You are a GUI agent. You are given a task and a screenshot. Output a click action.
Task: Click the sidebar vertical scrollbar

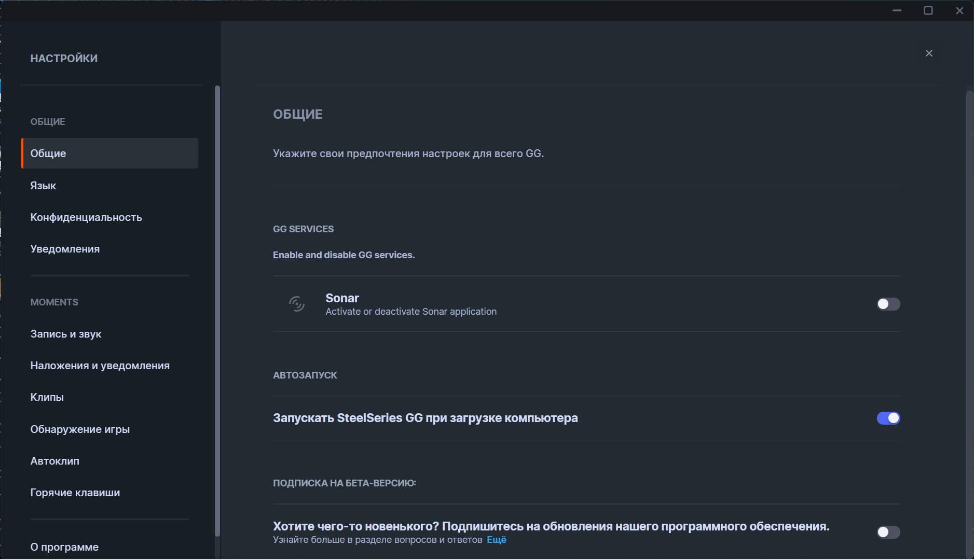click(x=217, y=311)
